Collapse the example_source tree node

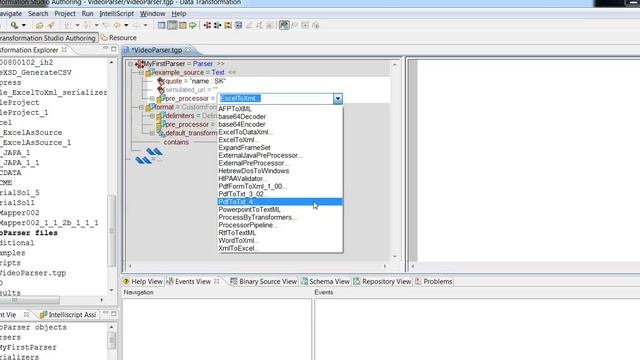click(141, 73)
